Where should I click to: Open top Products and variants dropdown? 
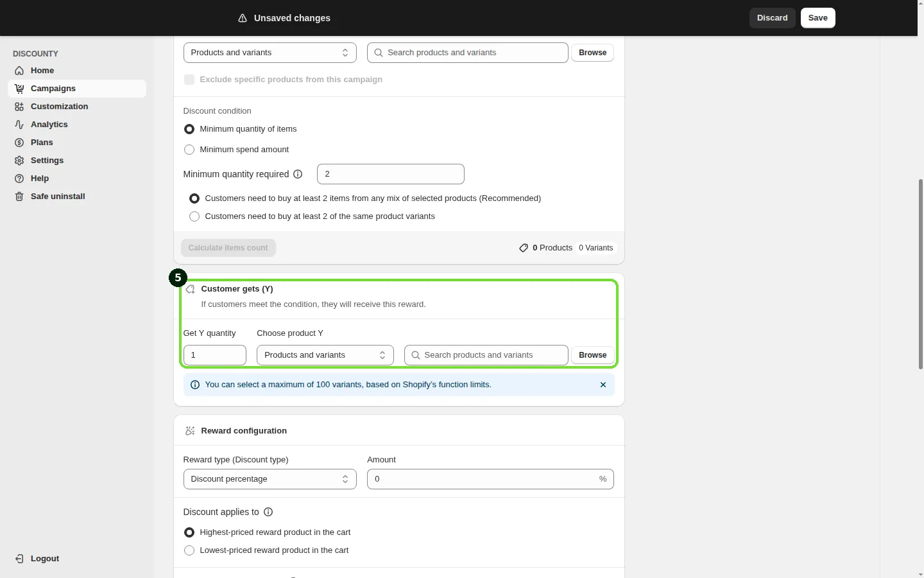(270, 53)
